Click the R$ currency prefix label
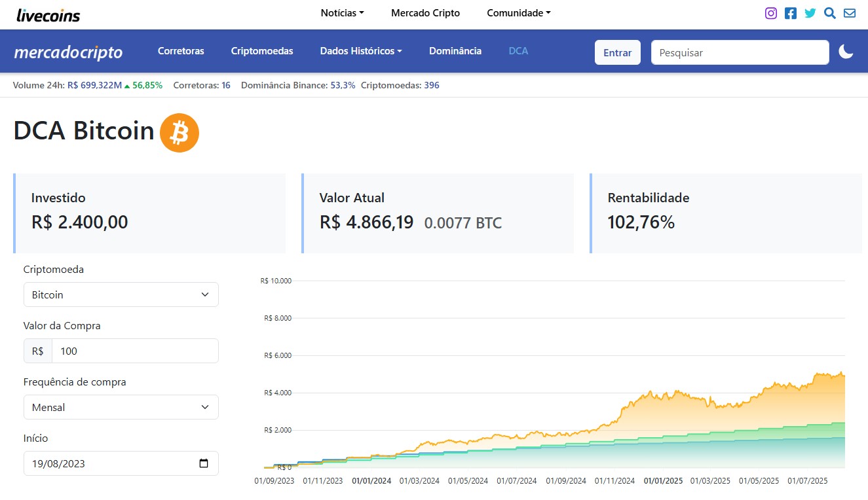Image resolution: width=868 pixels, height=500 pixels. [x=38, y=351]
